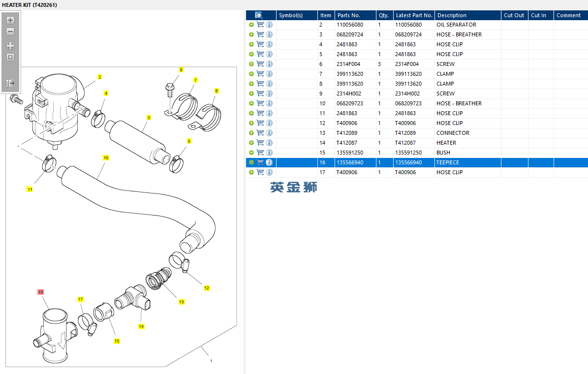Sort by Qty. column header
588x374 pixels.
pos(384,15)
